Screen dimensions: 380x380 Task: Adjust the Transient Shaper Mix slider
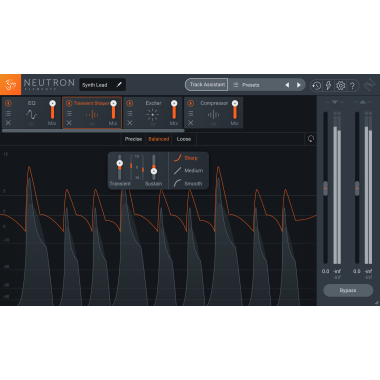(x=113, y=111)
